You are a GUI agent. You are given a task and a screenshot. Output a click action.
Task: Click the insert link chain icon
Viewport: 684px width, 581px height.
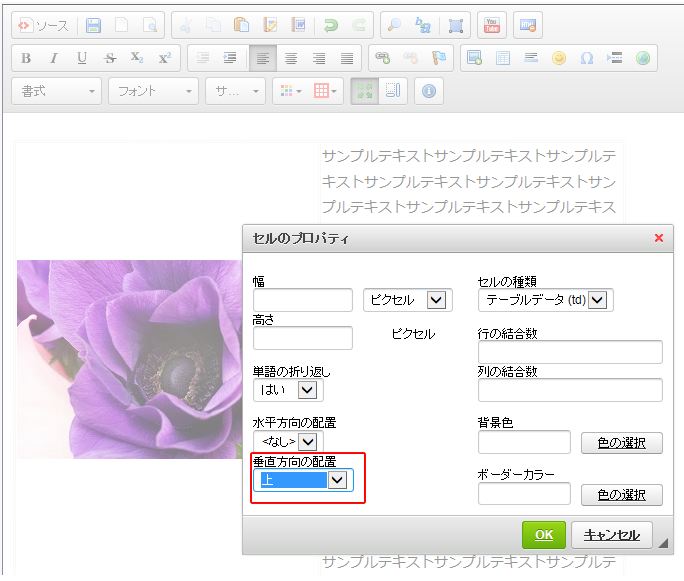coord(381,58)
